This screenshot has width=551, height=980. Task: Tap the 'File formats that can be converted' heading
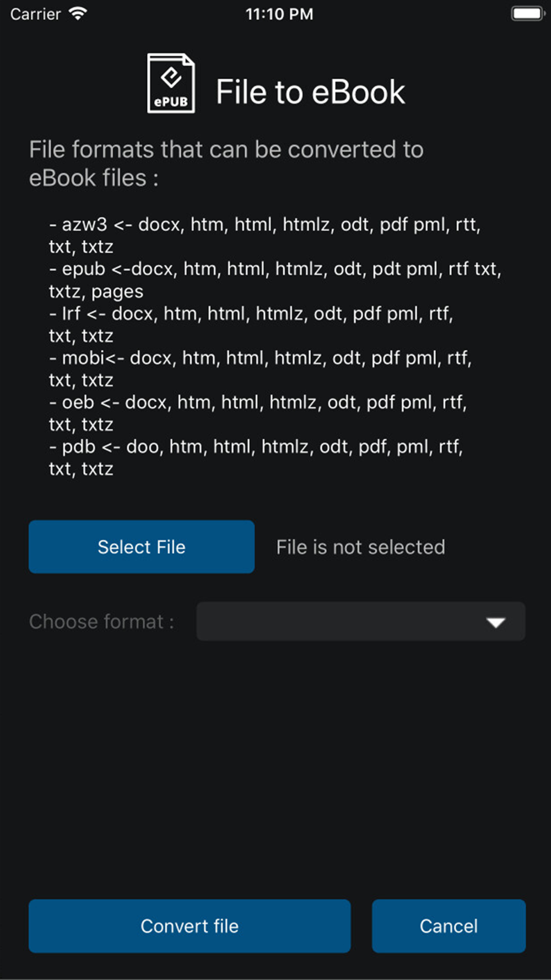coord(226,164)
